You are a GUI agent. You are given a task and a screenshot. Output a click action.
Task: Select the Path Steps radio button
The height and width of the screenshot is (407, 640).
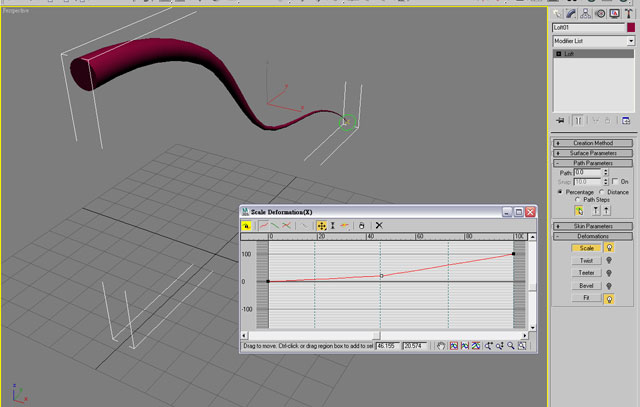point(578,200)
